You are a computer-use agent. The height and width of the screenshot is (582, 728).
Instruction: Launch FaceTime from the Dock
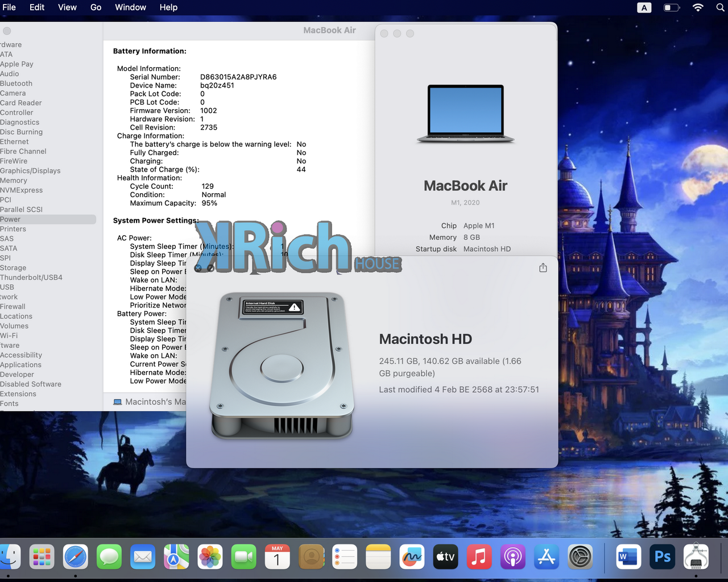click(x=244, y=557)
